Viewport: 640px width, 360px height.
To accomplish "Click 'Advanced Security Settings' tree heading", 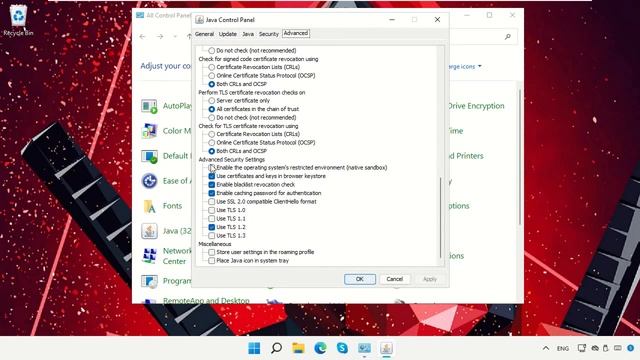I will [231, 160].
